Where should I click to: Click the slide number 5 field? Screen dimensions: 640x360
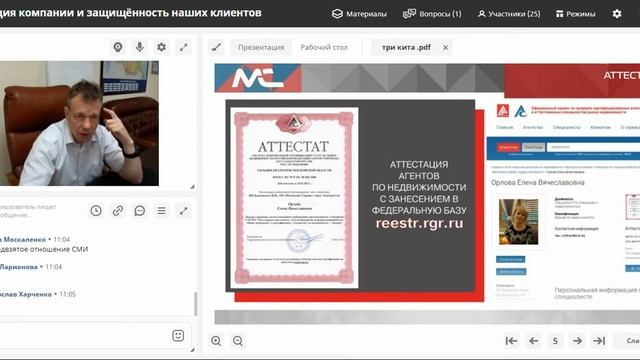click(x=555, y=341)
